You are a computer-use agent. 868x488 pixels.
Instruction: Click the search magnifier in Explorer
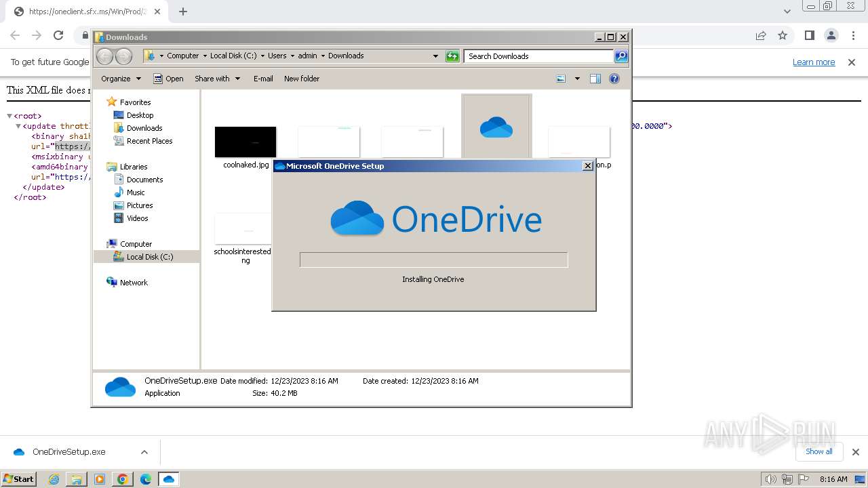point(621,56)
